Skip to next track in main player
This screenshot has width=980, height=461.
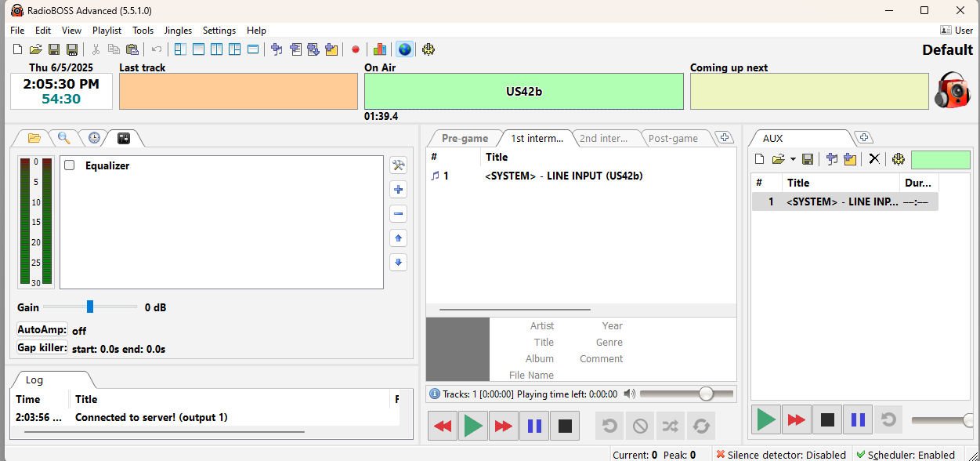[x=504, y=426]
